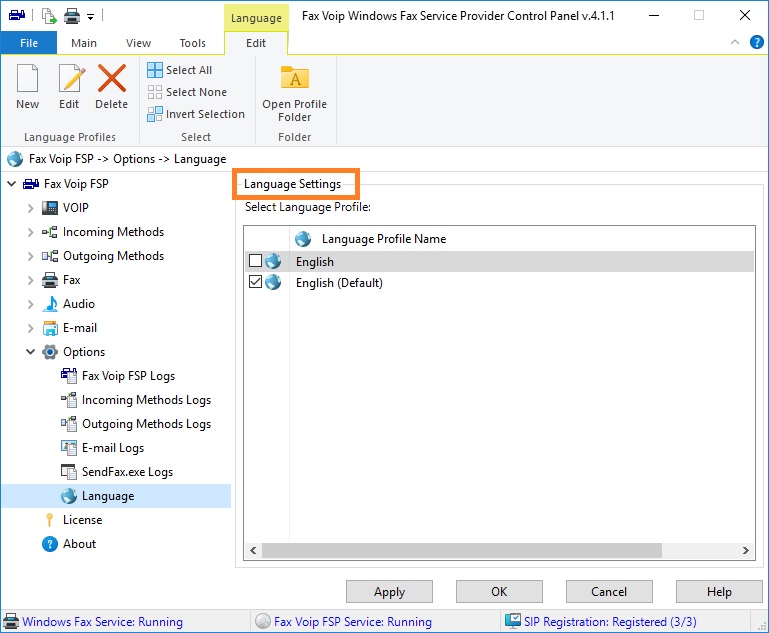The height and width of the screenshot is (633, 769).
Task: Expand the E-mail tree node
Action: (30, 328)
